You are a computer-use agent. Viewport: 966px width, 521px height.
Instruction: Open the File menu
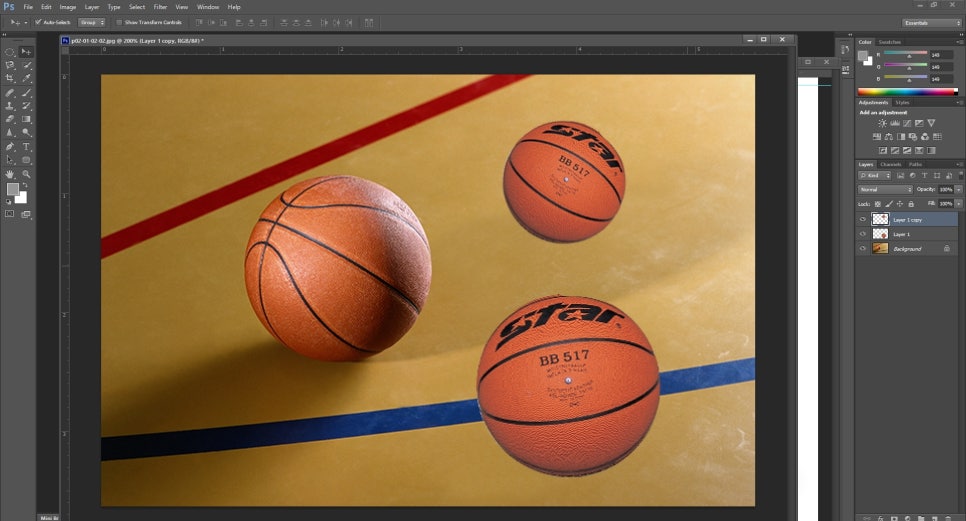[28, 7]
